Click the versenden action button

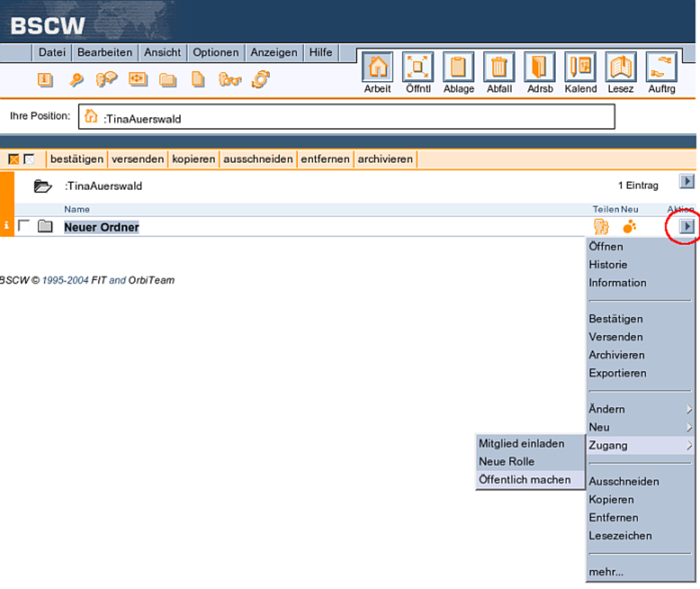pos(138,159)
